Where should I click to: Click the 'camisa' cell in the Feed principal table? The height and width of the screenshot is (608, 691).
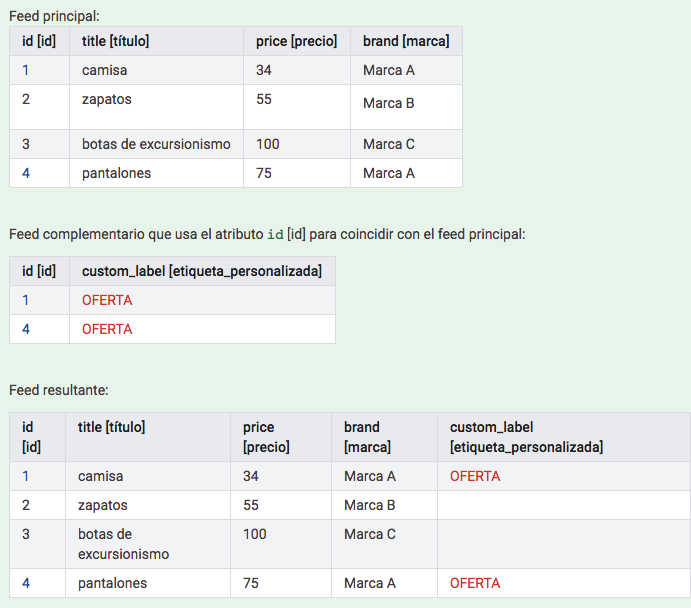click(105, 70)
